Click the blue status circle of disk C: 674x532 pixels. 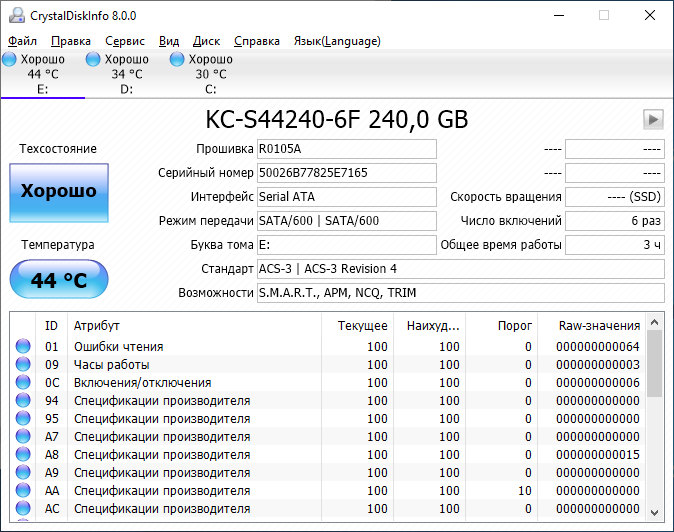[177, 59]
